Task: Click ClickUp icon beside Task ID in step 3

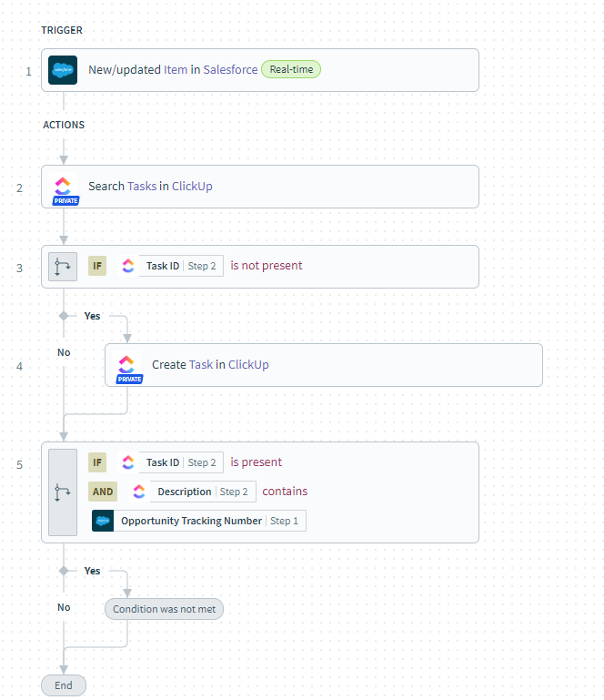Action: 127,266
